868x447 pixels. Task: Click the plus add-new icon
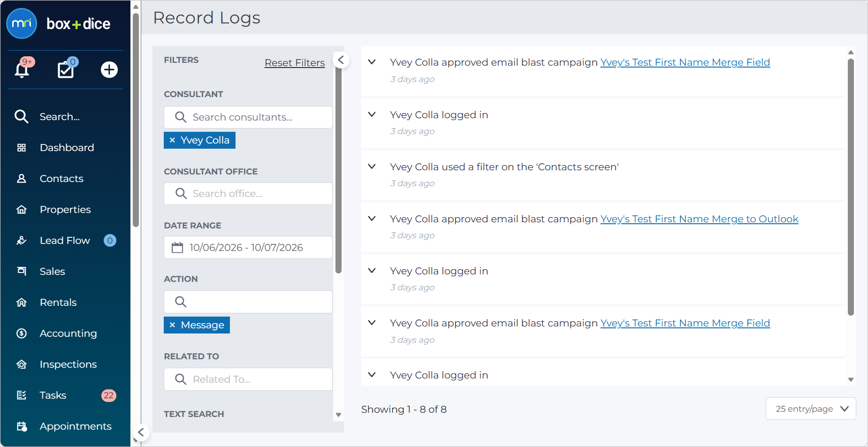(x=109, y=69)
